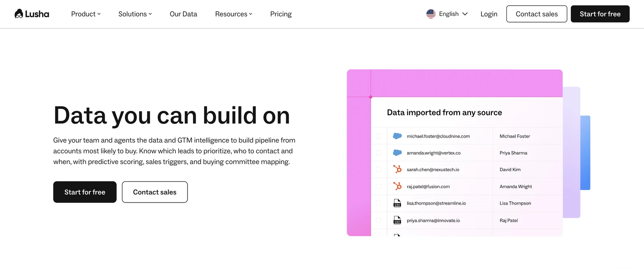
Task: Click the name Raj Patel
Action: click(x=509, y=220)
